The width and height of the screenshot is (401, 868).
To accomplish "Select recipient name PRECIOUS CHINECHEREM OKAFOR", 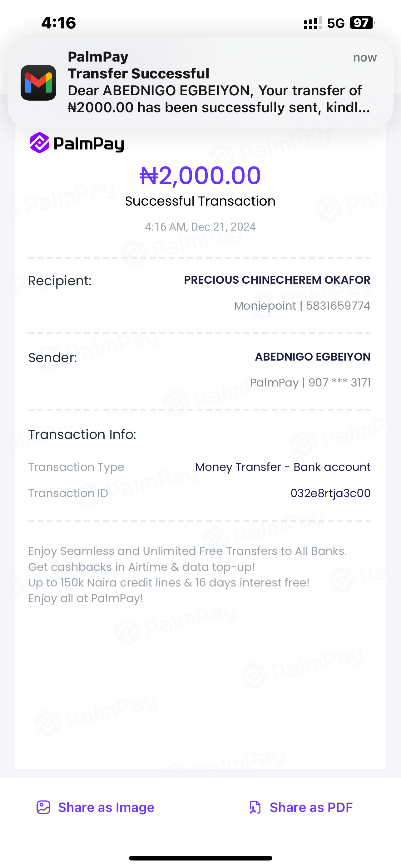I will coord(277,280).
